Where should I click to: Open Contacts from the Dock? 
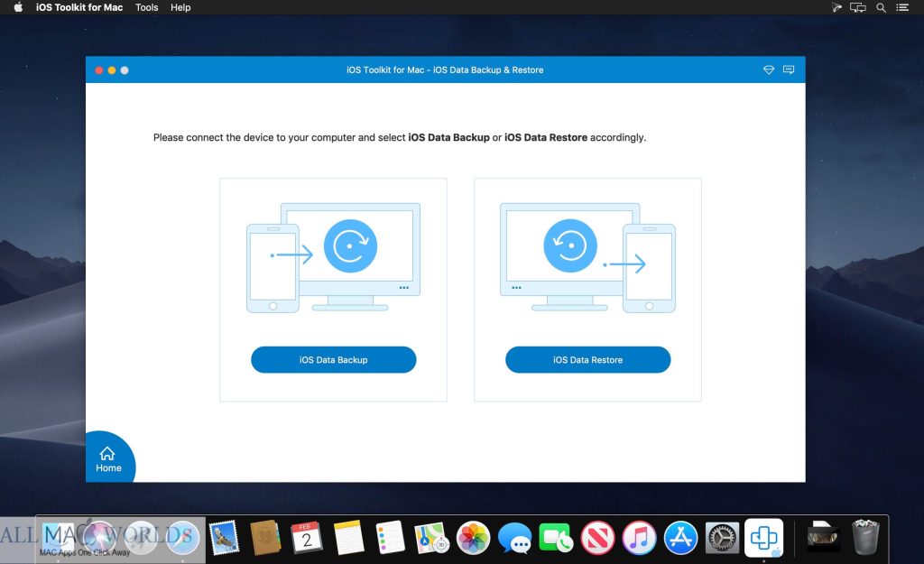(265, 538)
